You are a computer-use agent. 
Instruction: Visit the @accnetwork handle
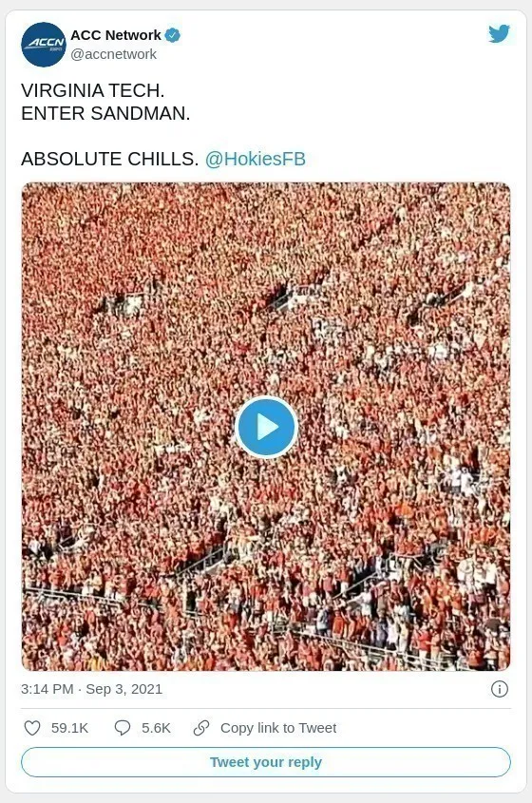pos(114,54)
